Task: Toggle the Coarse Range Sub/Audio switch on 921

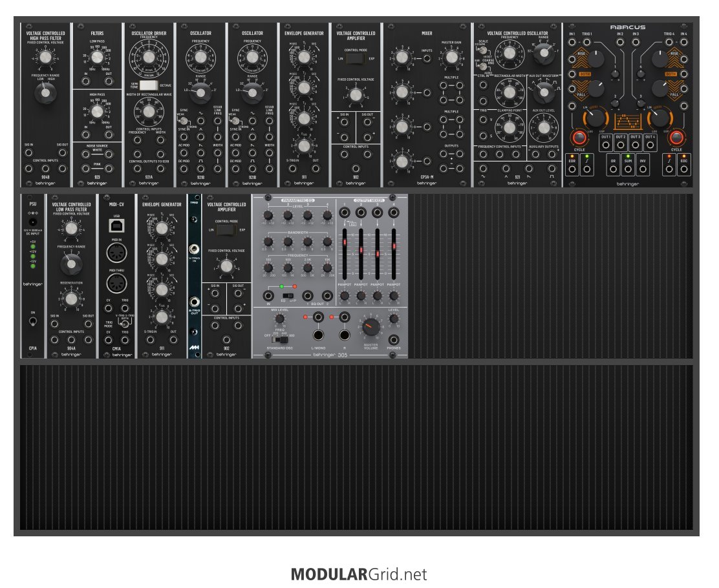Action: pyautogui.click(x=482, y=67)
